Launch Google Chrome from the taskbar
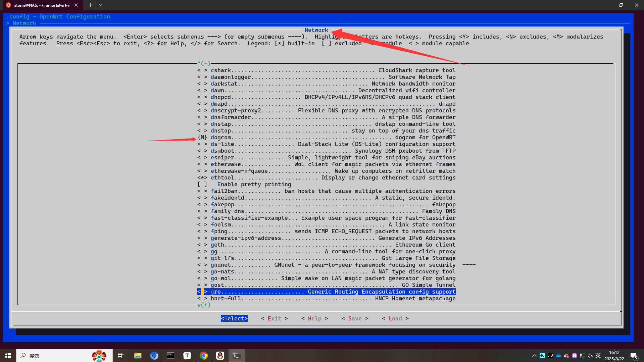The height and width of the screenshot is (362, 644). (x=203, y=356)
